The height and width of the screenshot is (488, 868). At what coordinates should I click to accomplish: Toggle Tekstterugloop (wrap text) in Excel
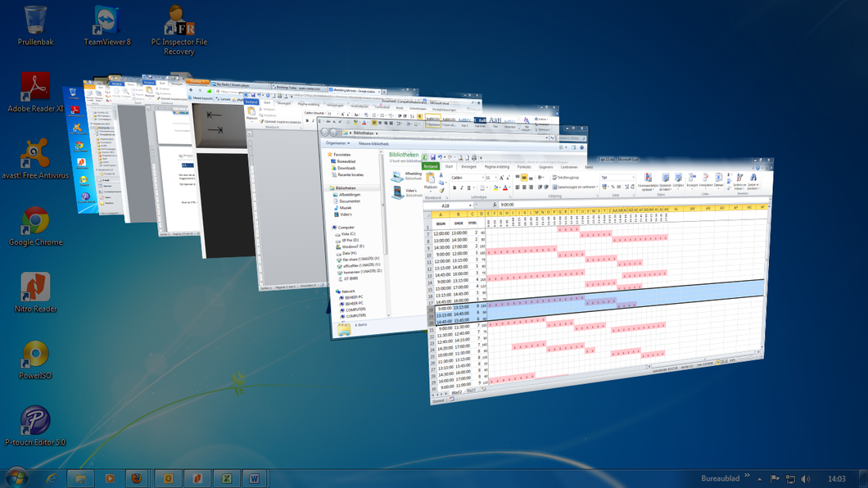coord(566,178)
